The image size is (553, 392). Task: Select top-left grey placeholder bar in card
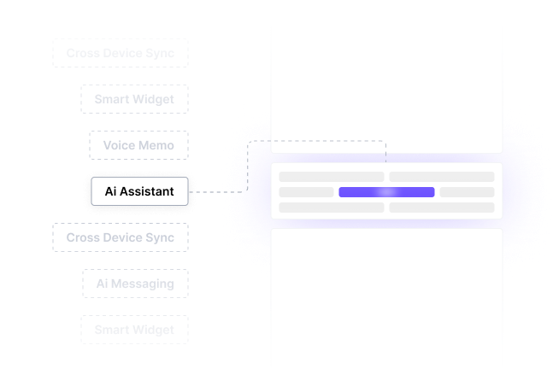(x=332, y=177)
